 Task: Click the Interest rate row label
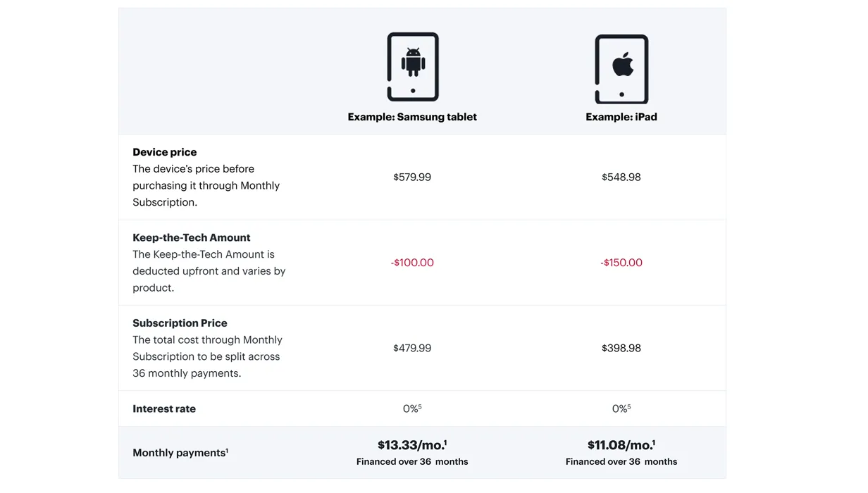click(164, 408)
